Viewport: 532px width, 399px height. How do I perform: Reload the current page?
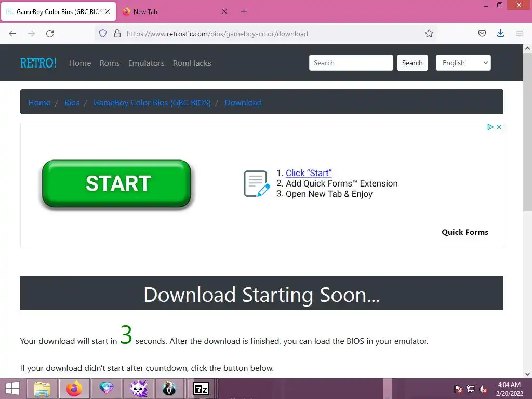click(x=50, y=34)
